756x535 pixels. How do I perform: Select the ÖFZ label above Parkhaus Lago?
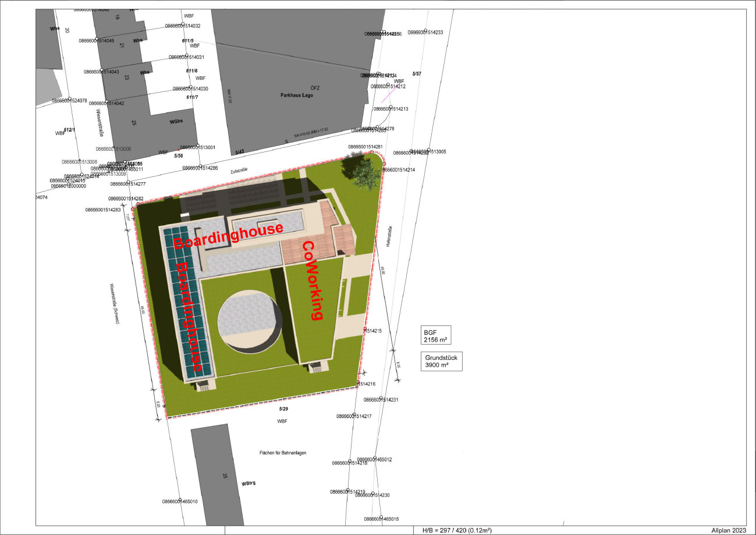coord(315,87)
